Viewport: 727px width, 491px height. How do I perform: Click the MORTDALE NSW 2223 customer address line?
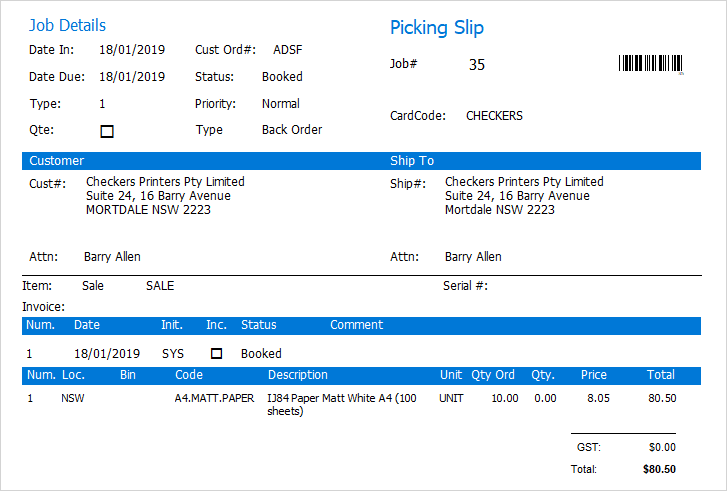coord(141,210)
